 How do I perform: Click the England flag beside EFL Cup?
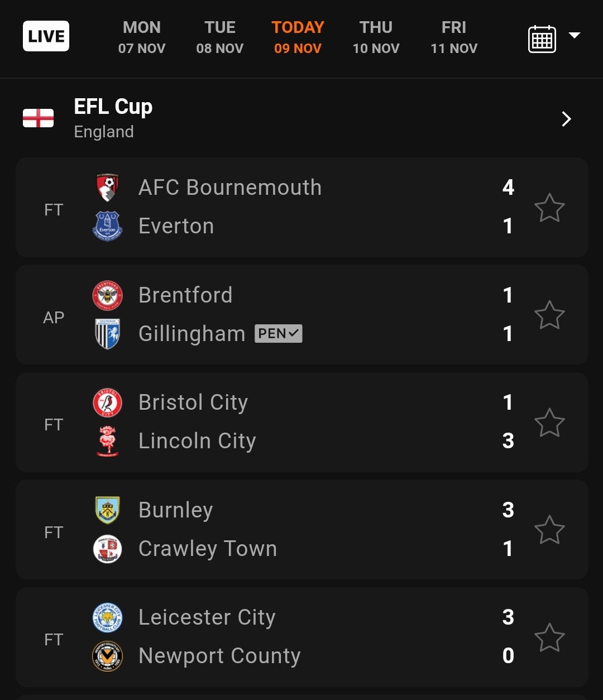coord(38,118)
